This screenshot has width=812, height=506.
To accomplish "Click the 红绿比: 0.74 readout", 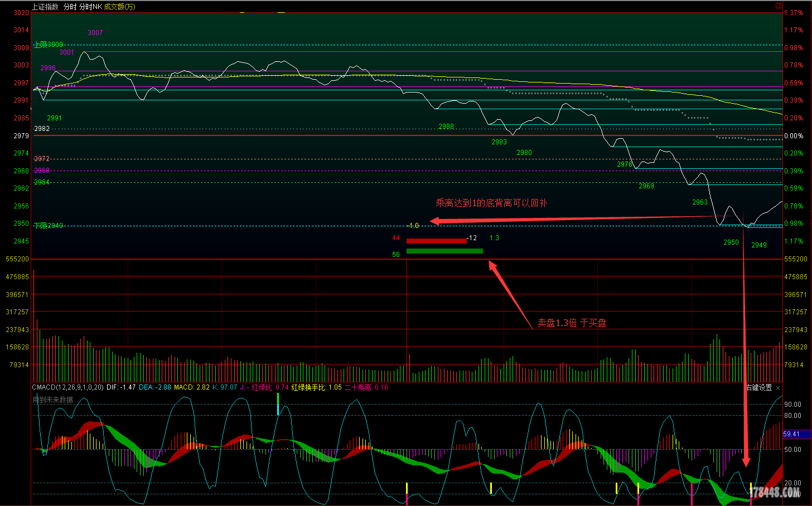I will [x=270, y=387].
